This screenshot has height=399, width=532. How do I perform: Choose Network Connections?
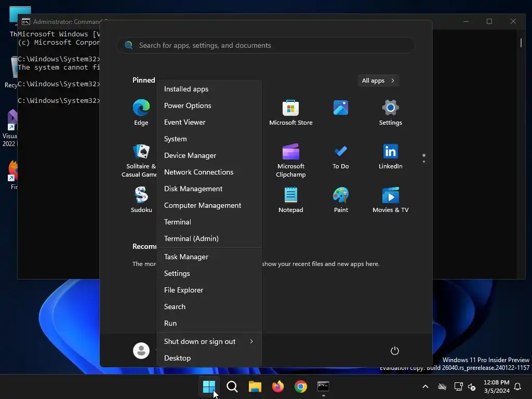[209, 172]
